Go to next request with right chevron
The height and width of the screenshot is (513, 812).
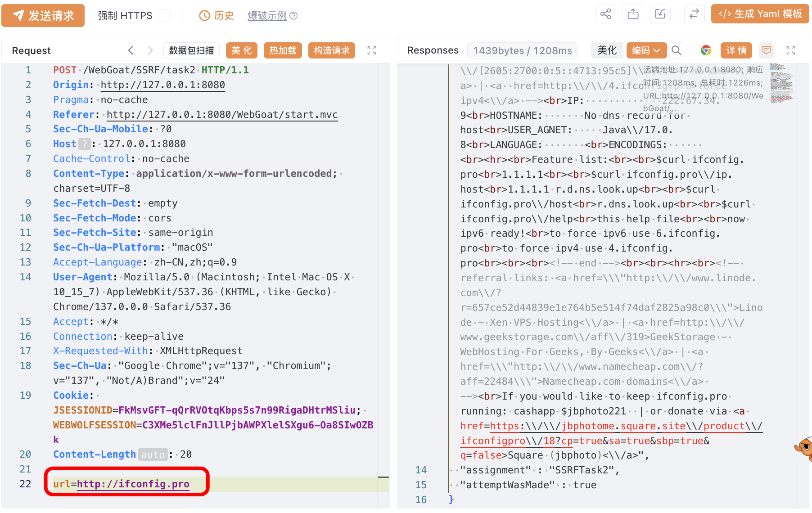[x=150, y=50]
